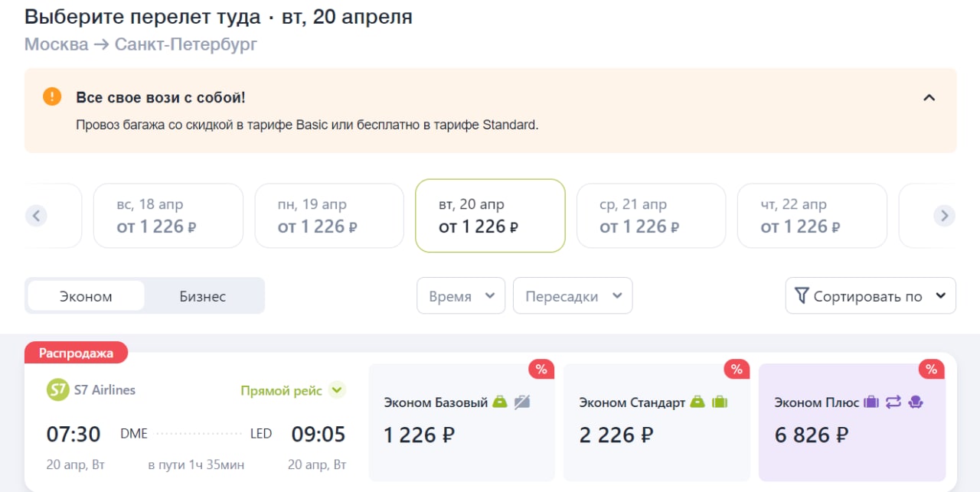Click the seat icon on Эконом Плюс

(x=915, y=402)
